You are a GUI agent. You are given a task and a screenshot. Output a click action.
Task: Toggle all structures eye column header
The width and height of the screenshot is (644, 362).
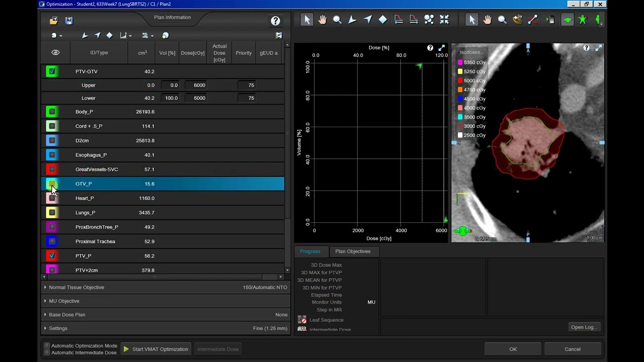tap(55, 52)
